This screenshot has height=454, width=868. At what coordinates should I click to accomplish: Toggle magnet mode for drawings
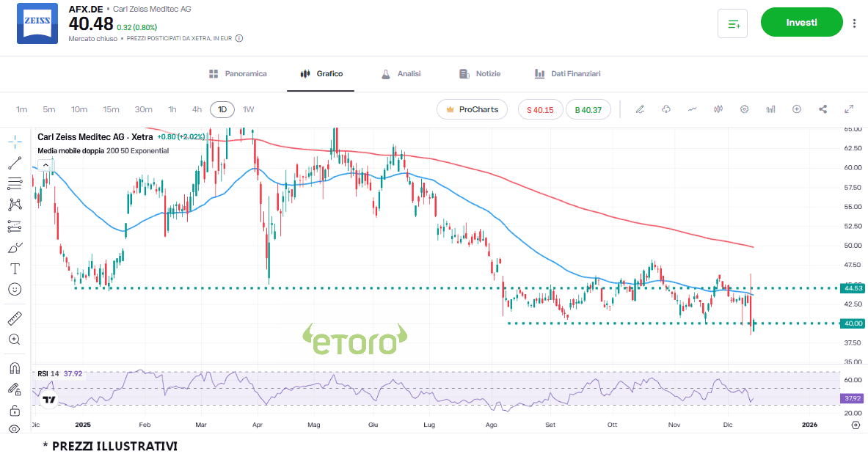click(x=15, y=368)
